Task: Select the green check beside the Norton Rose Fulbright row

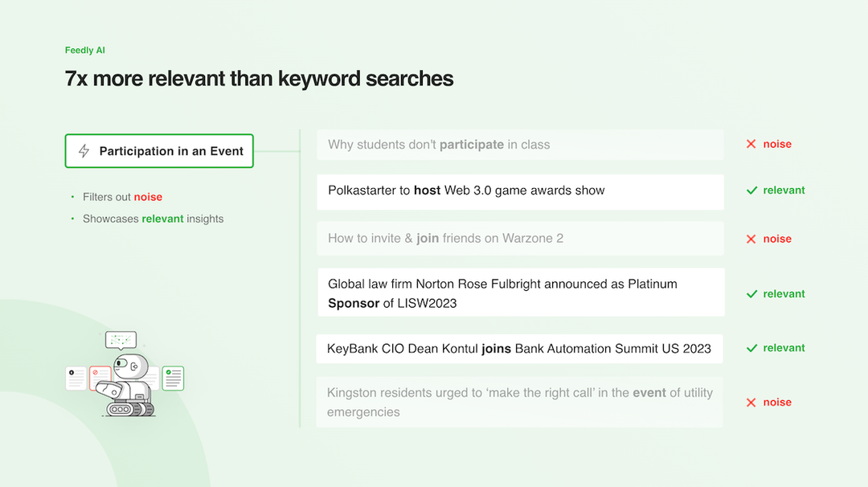Action: click(752, 293)
